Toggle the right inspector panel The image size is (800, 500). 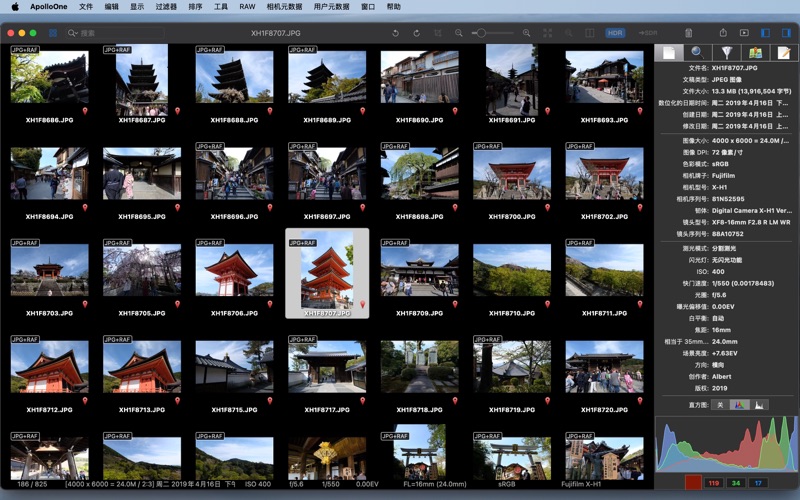(x=786, y=33)
